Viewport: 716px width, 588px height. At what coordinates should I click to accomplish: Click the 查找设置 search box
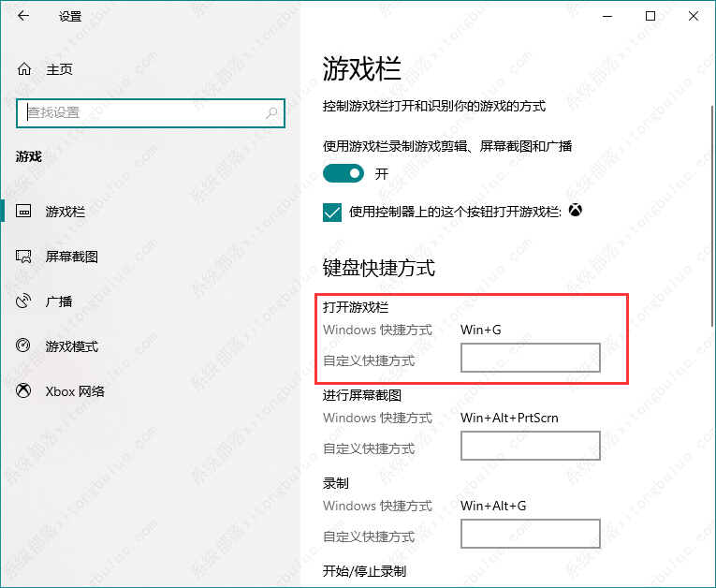coord(140,112)
